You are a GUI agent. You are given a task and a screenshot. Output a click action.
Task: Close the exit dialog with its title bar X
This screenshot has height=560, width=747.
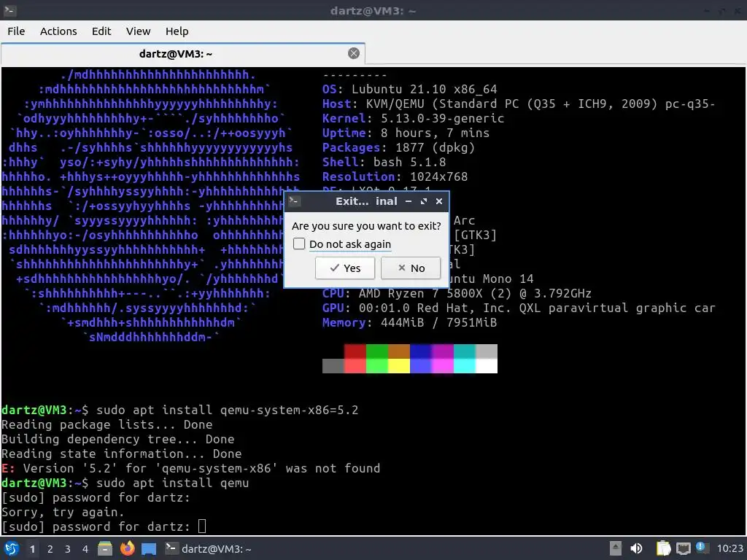439,201
